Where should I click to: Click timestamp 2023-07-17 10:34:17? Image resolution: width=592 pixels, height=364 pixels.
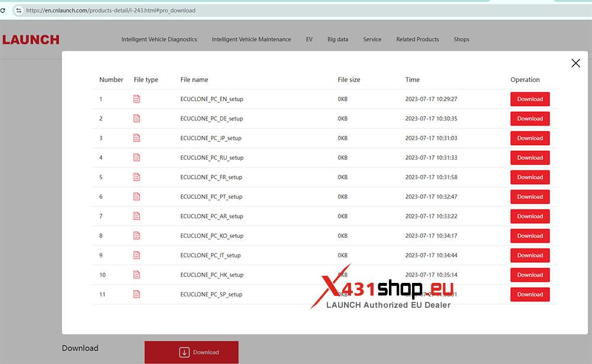pos(431,236)
